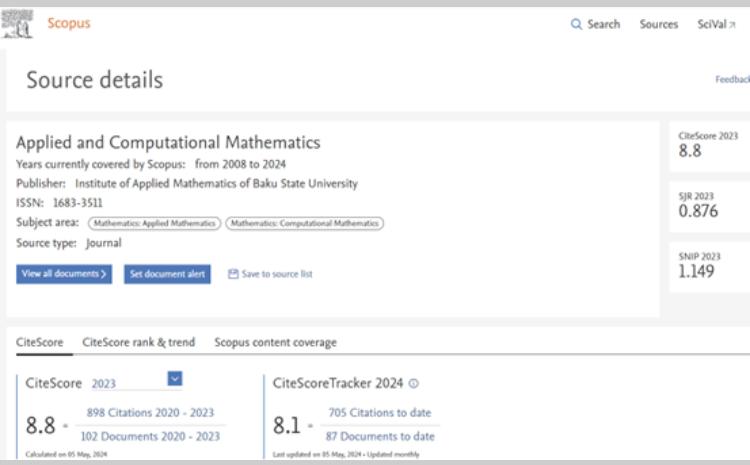The width and height of the screenshot is (750, 465).
Task: Switch to Scopus content coverage tab
Action: 276,343
